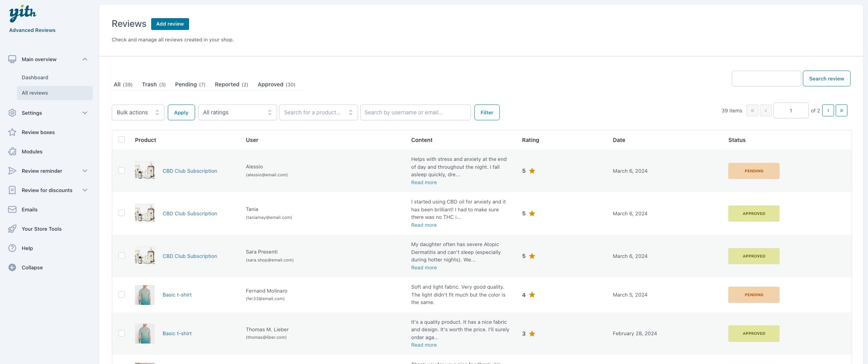Open Modules via the puzzle icon
Screen dimensions: 868x364
click(12, 151)
